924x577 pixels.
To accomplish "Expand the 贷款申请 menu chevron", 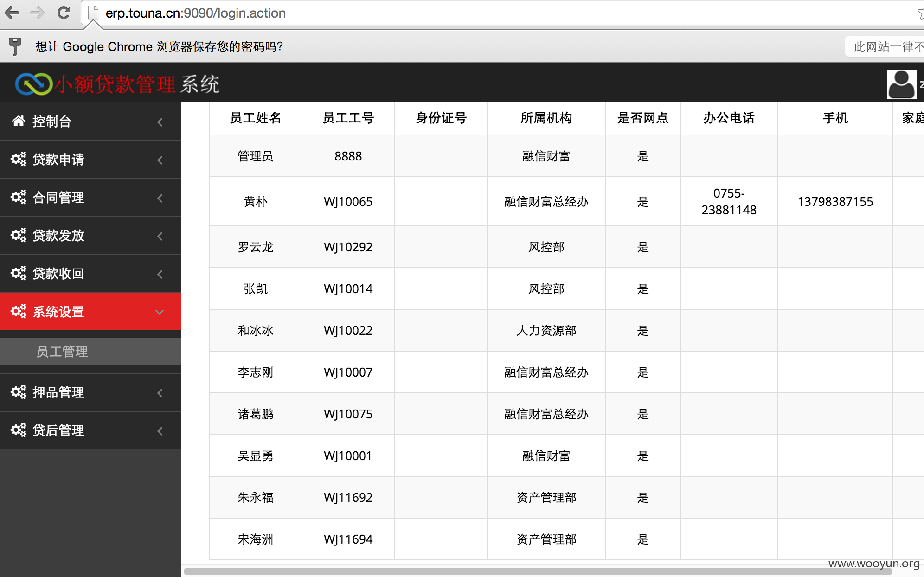I will click(x=160, y=160).
